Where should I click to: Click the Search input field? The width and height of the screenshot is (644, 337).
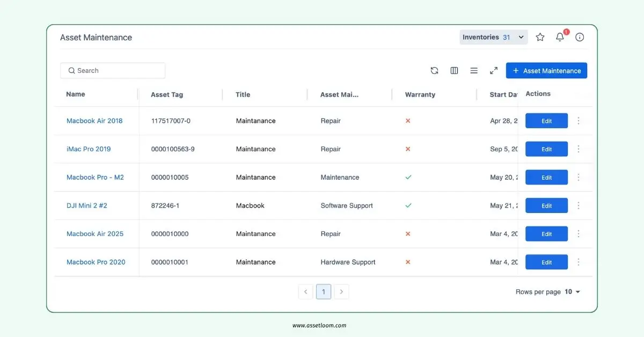[x=113, y=70]
